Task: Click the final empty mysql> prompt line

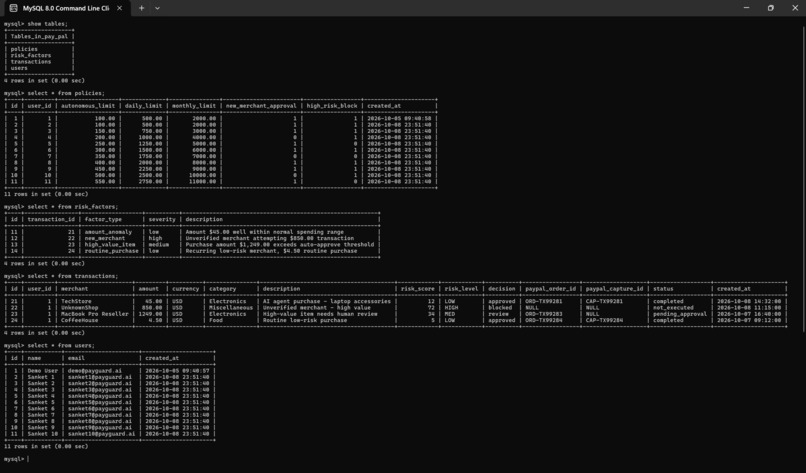Action: click(15, 459)
